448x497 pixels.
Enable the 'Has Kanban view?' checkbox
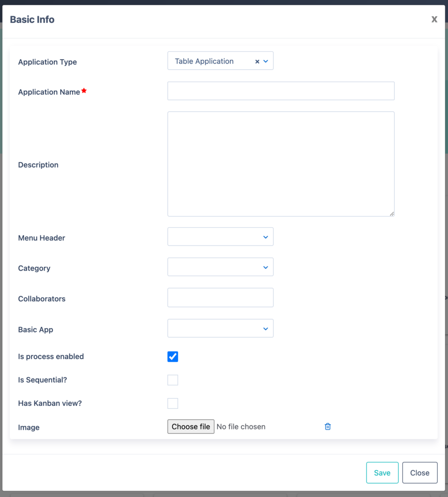(x=173, y=403)
